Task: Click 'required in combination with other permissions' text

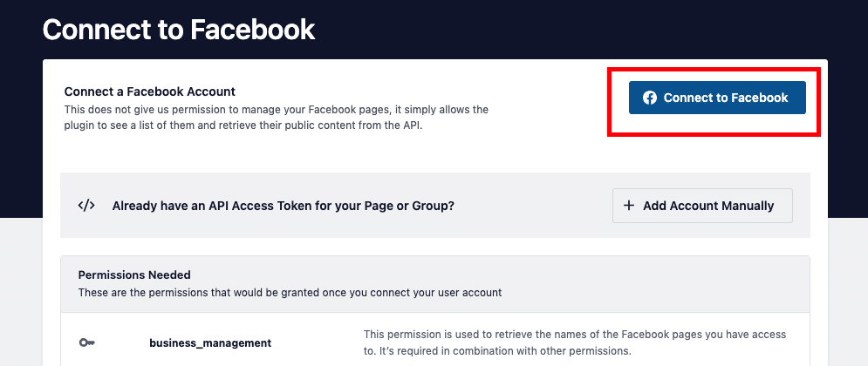Action: coord(509,351)
